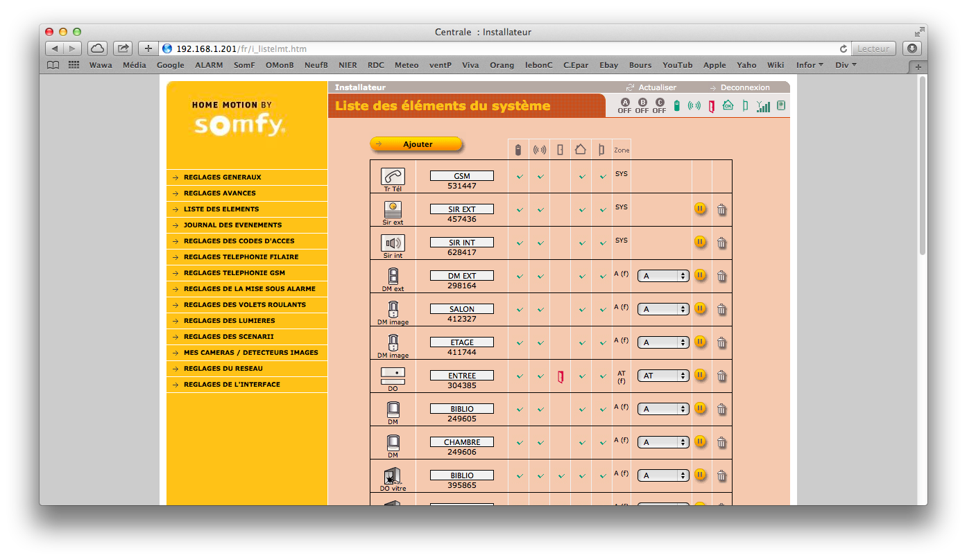Expand the zone dropdown for ETAGE row
Screen dimensions: 967x560
click(x=662, y=342)
